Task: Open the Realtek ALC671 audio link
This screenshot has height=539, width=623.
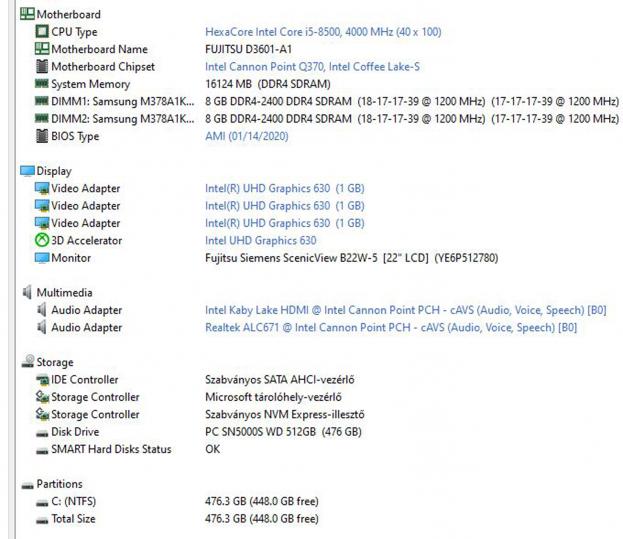Action: pyautogui.click(x=391, y=327)
